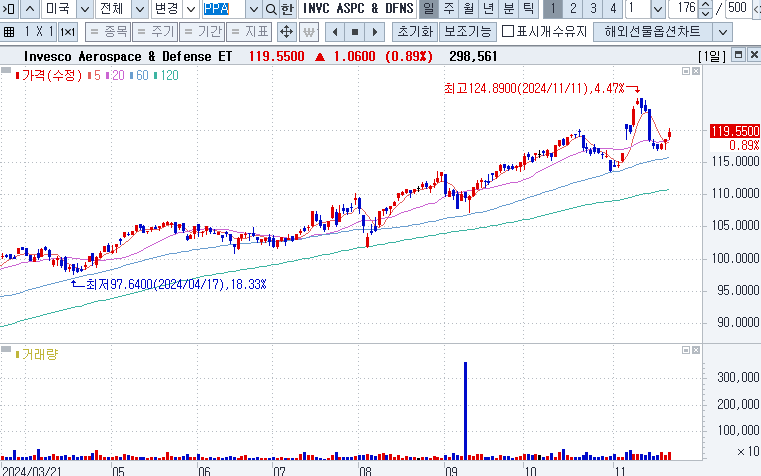Select the crosshair move tool icon
The image size is (761, 476).
(x=286, y=32)
